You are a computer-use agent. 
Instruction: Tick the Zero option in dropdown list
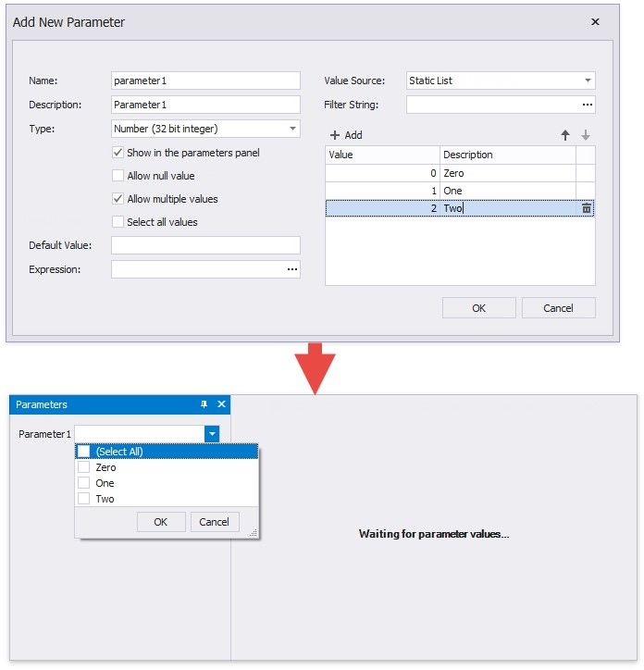tap(84, 467)
